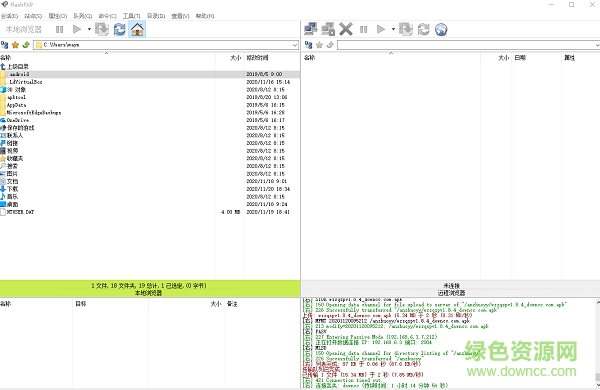Image resolution: width=600 pixels, height=390 pixels.
Task: Expand the remote pane play button dropdown arrow
Action: coord(393,29)
